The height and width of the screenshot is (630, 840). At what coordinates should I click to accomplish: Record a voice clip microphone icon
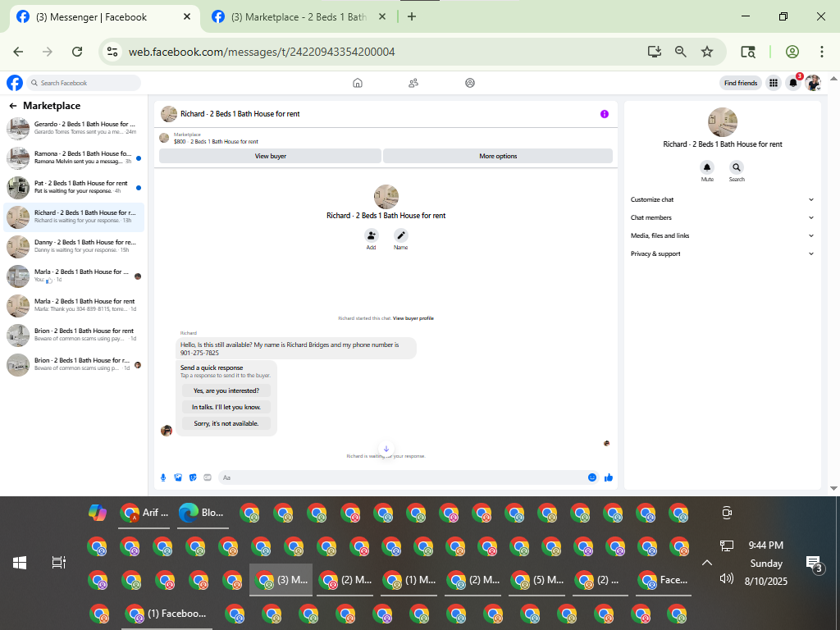click(163, 477)
